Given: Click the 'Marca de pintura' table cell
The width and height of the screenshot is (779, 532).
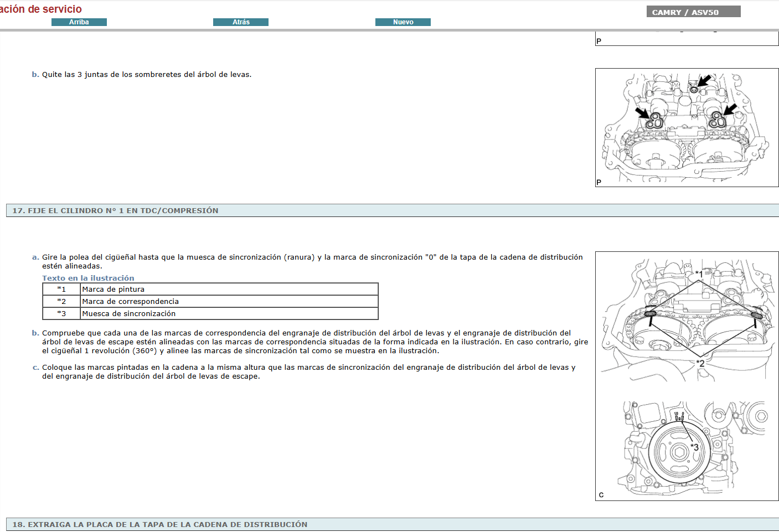Looking at the screenshot, I should (x=114, y=289).
